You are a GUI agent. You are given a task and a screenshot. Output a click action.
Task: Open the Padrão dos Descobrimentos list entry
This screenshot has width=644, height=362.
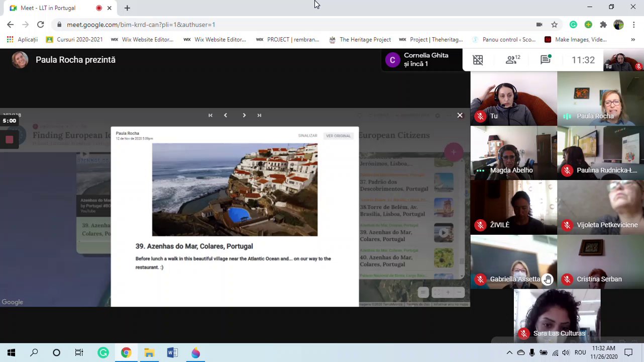(394, 186)
